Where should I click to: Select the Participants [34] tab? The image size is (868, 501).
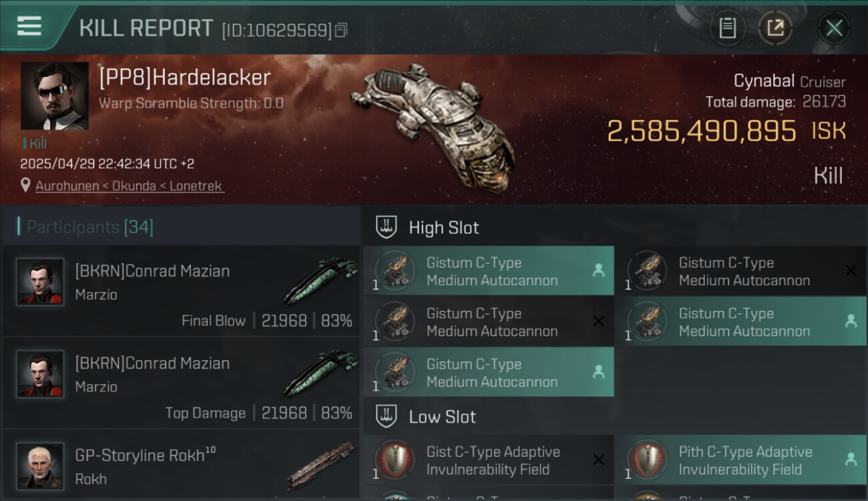click(90, 227)
